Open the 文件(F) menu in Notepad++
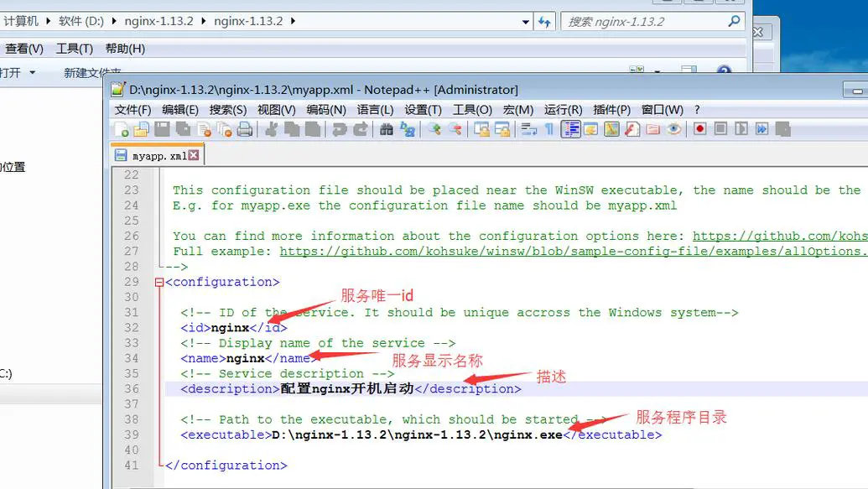868x489 pixels. [133, 110]
